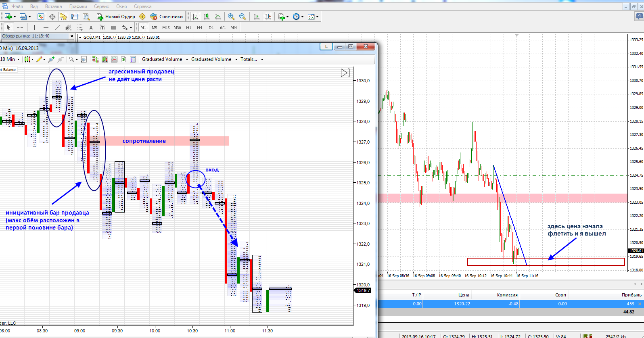644x338 pixels.
Task: Open the Графики menu
Action: pos(78,6)
